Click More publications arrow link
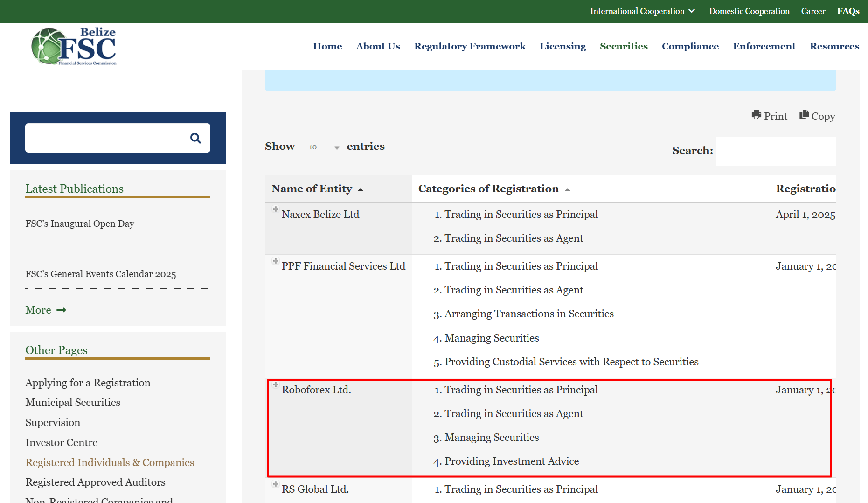868x503 pixels. click(x=46, y=310)
